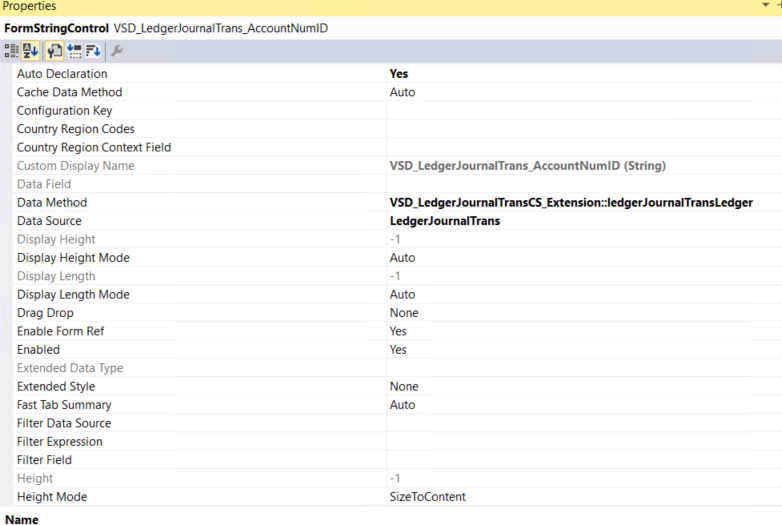Click the -1 value of Height
The height and width of the screenshot is (525, 782).
[x=395, y=479]
